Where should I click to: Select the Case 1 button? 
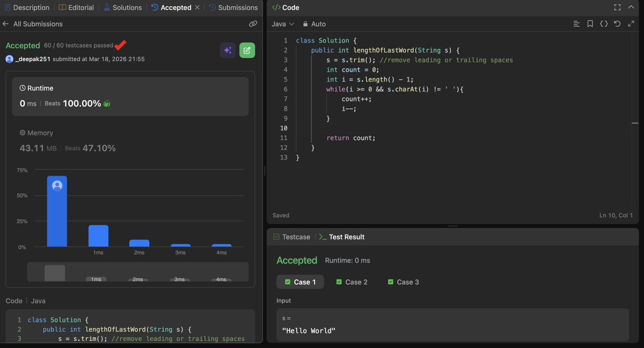[x=300, y=282]
